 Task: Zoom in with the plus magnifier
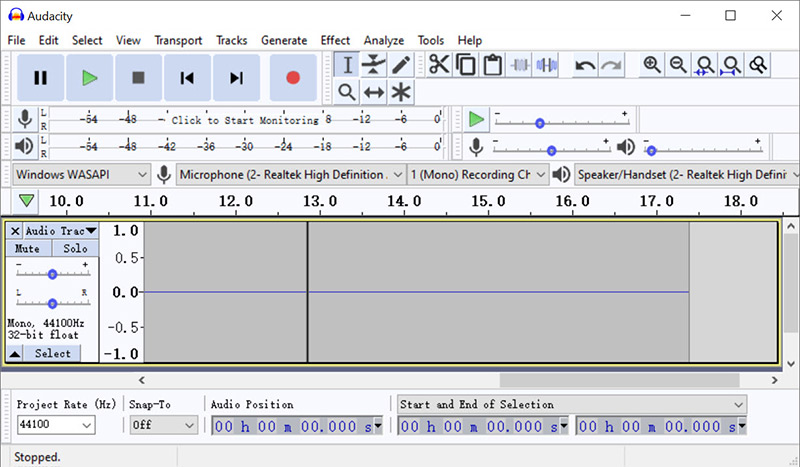coord(652,65)
